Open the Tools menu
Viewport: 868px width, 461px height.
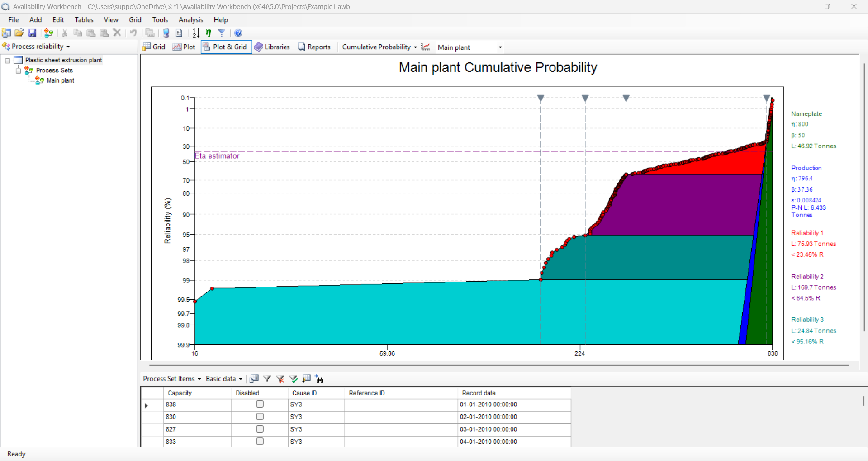coord(160,20)
